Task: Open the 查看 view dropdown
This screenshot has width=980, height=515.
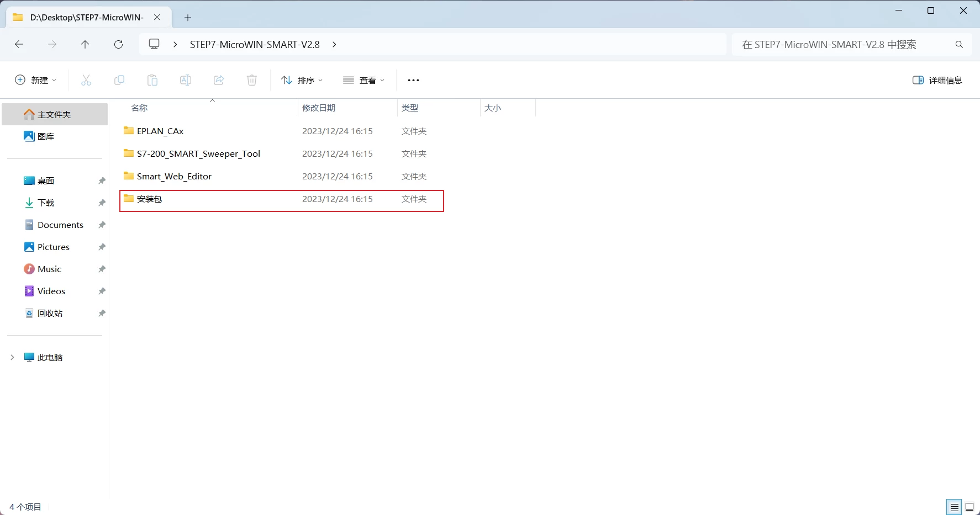Action: pos(363,80)
